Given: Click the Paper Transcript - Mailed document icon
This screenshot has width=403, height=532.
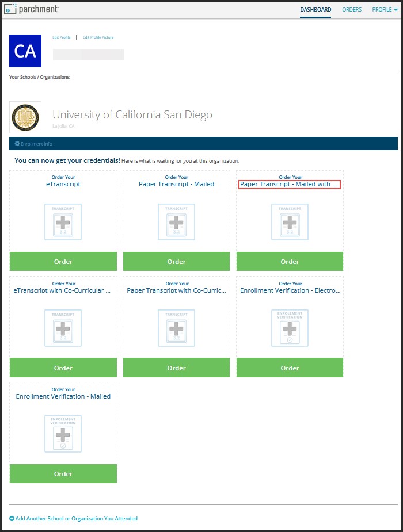Looking at the screenshot, I should tap(177, 222).
